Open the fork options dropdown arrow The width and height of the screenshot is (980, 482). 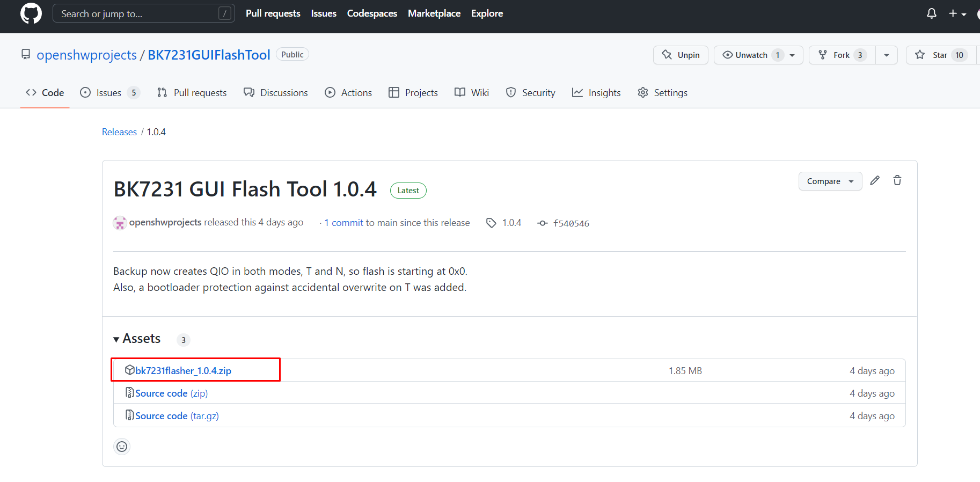click(887, 55)
